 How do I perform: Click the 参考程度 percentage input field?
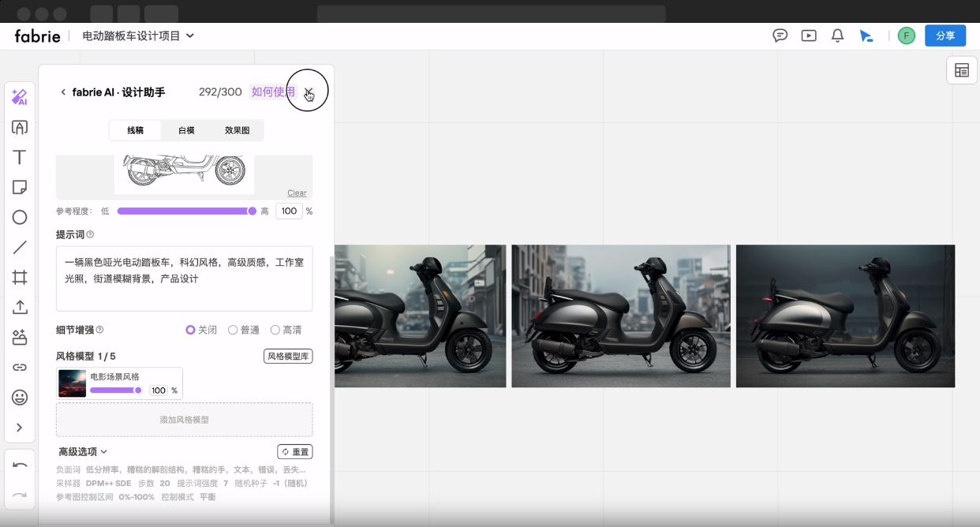tap(289, 211)
